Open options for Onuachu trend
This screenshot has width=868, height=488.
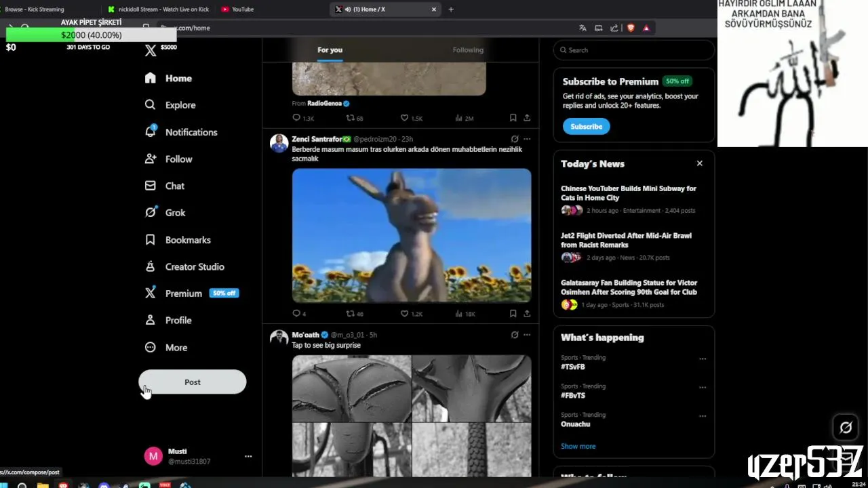tap(703, 415)
